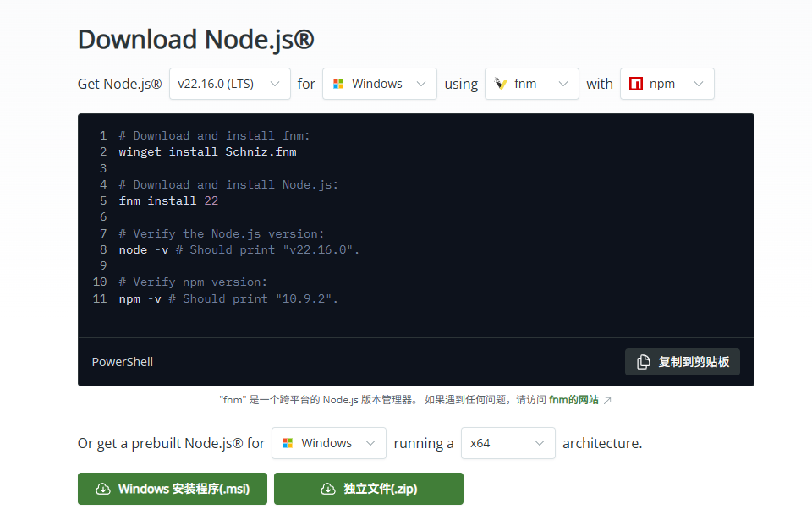This screenshot has height=531, width=812.
Task: Open the prebuilt Windows platform dropdown
Action: tap(328, 443)
